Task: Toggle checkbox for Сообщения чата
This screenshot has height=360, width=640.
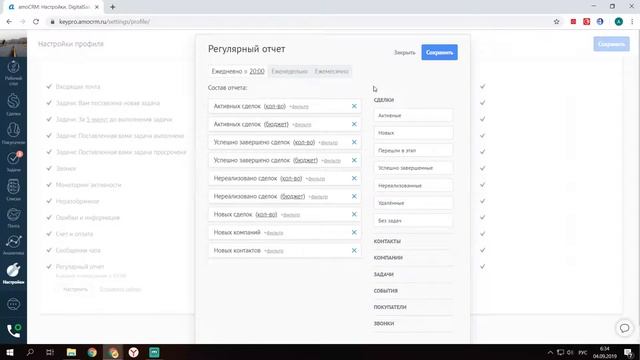Action: click(49, 250)
